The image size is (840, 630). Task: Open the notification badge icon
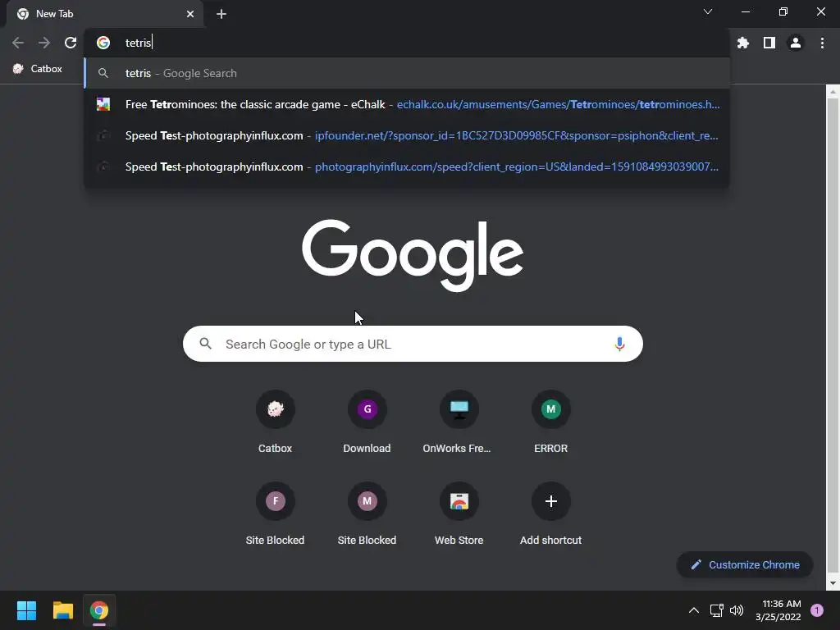tap(817, 610)
